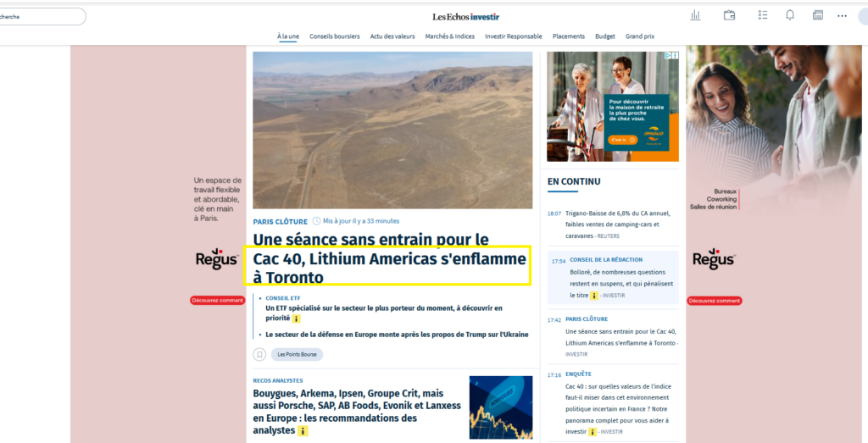The height and width of the screenshot is (443, 868).
Task: Open the 'Grand prix' menu item
Action: point(640,36)
